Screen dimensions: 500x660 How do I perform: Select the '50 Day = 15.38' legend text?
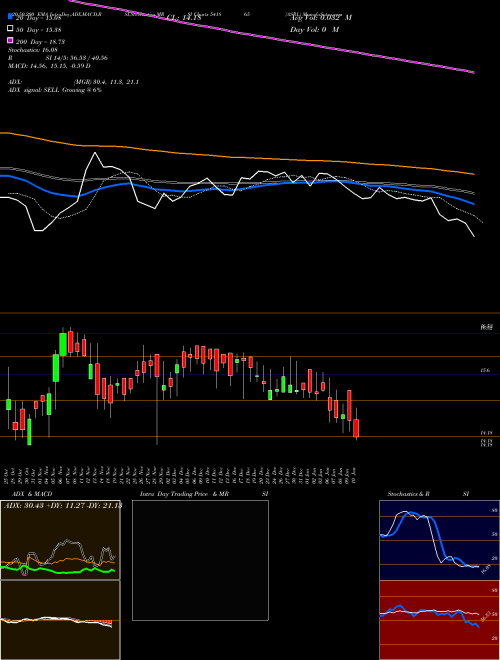point(37,29)
